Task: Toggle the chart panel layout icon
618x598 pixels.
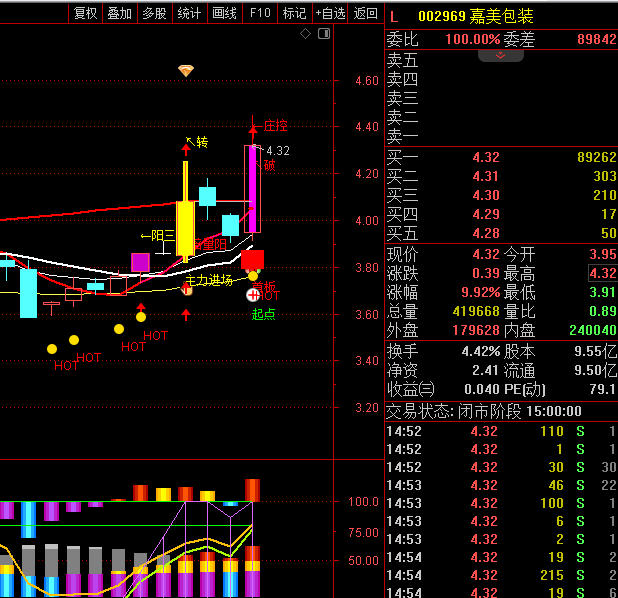Action: (x=323, y=34)
